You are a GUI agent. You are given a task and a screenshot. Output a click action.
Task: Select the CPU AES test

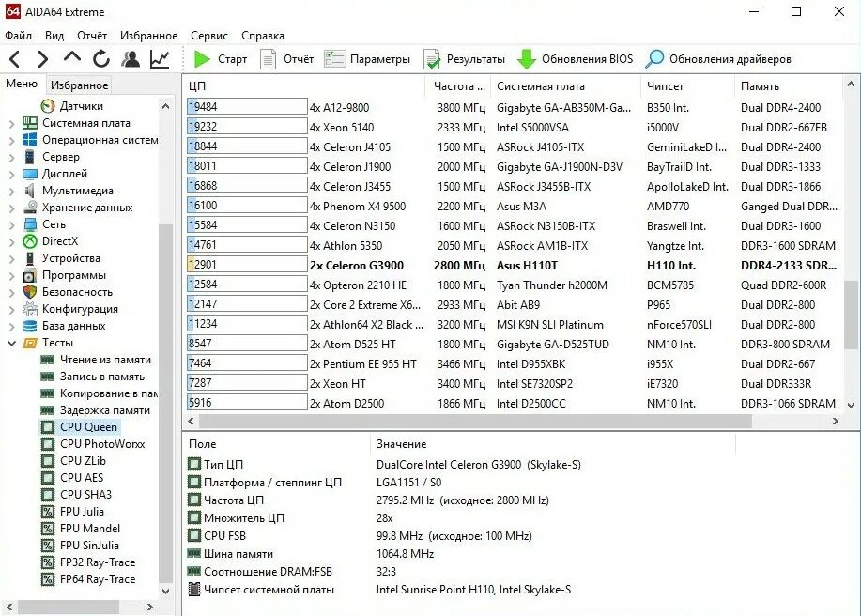72,478
